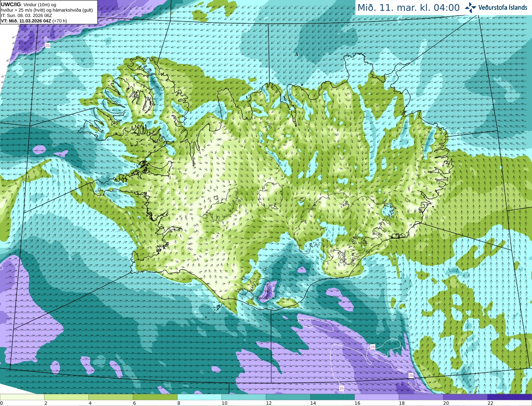Click the legend value label '6'
The width and height of the screenshot is (532, 406).
point(135,403)
